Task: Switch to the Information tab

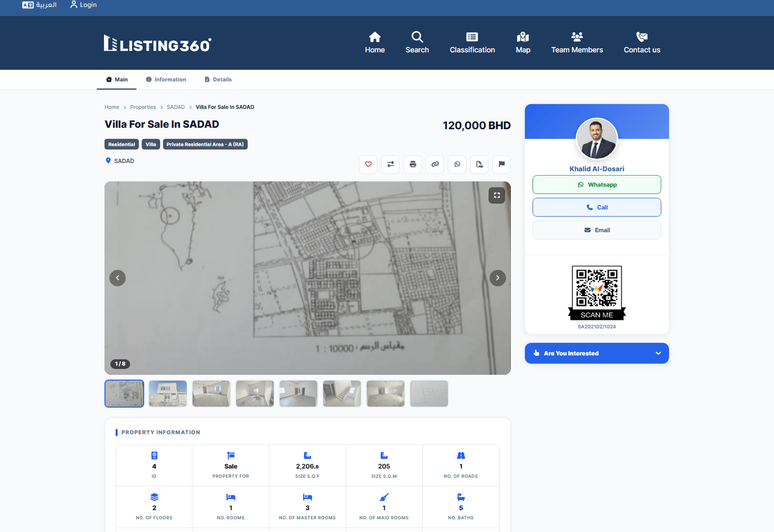Action: 166,80
